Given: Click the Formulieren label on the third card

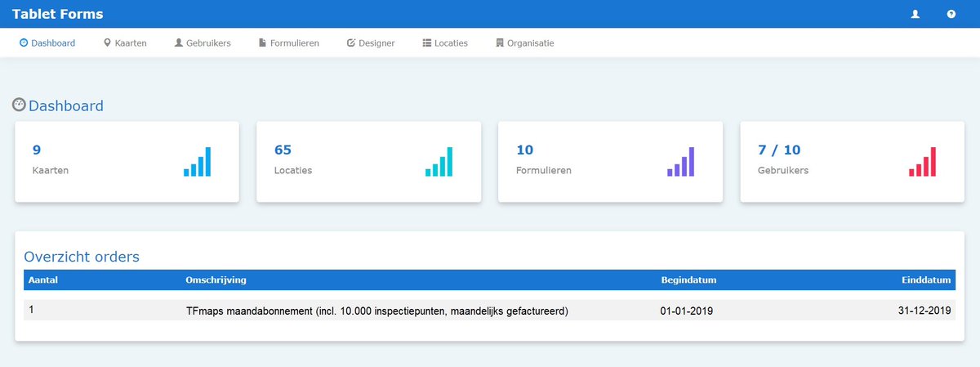Looking at the screenshot, I should pyautogui.click(x=544, y=171).
